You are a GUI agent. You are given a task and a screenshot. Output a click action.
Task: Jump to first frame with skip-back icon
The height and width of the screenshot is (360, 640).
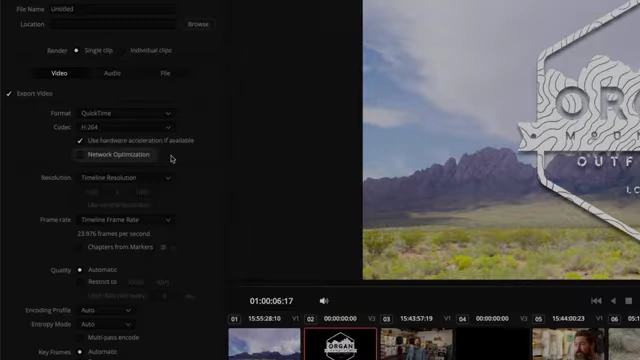596,301
